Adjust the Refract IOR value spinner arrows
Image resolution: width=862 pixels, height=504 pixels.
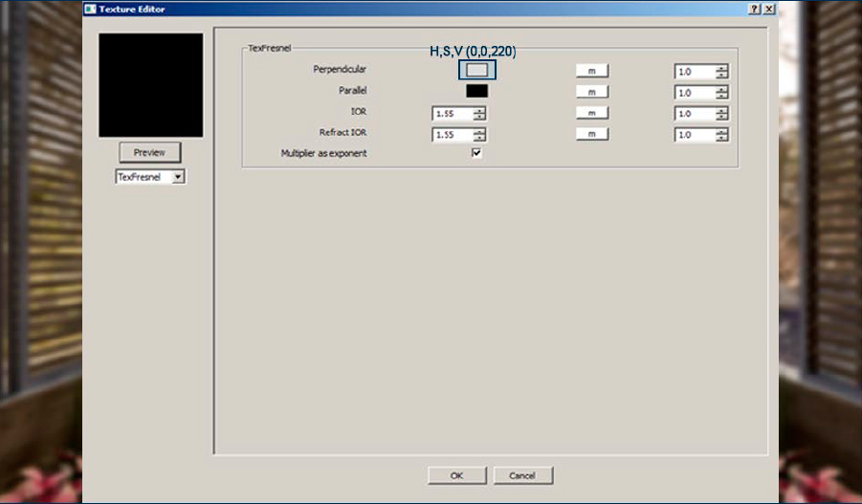click(479, 135)
